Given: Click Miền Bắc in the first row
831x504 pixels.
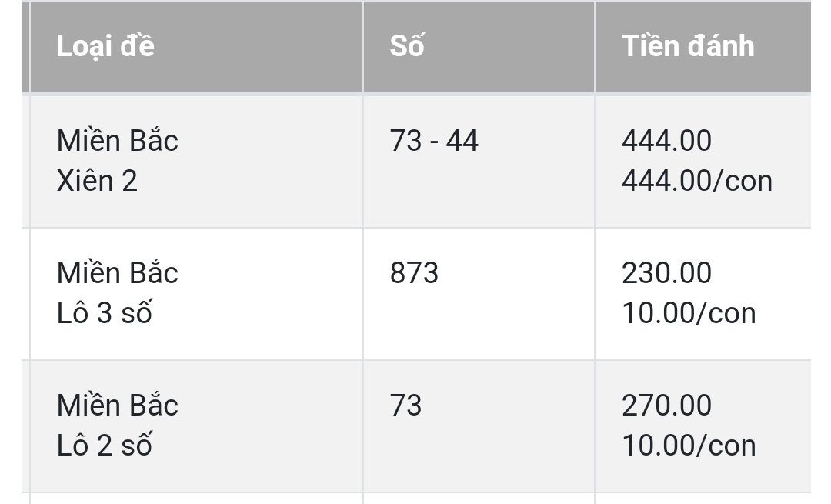Looking at the screenshot, I should [x=117, y=139].
